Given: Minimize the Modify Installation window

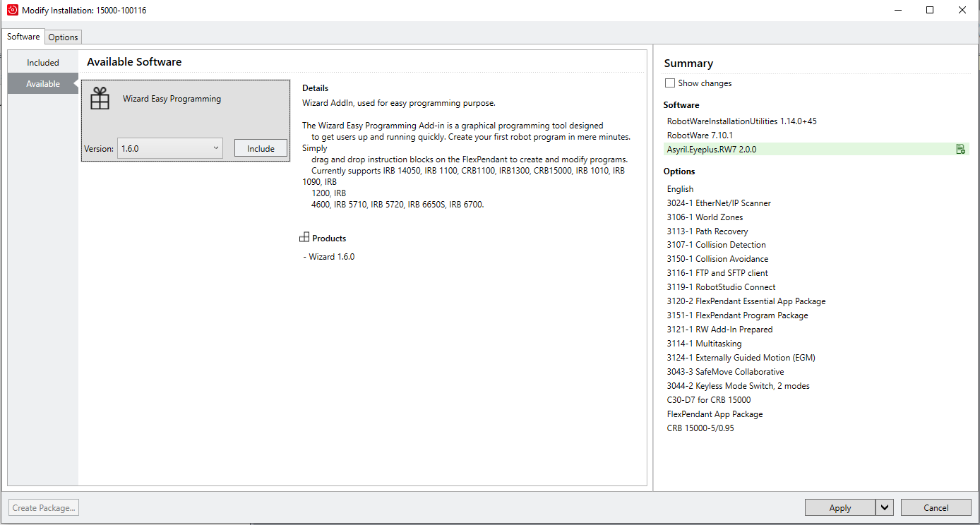Looking at the screenshot, I should click(x=898, y=10).
